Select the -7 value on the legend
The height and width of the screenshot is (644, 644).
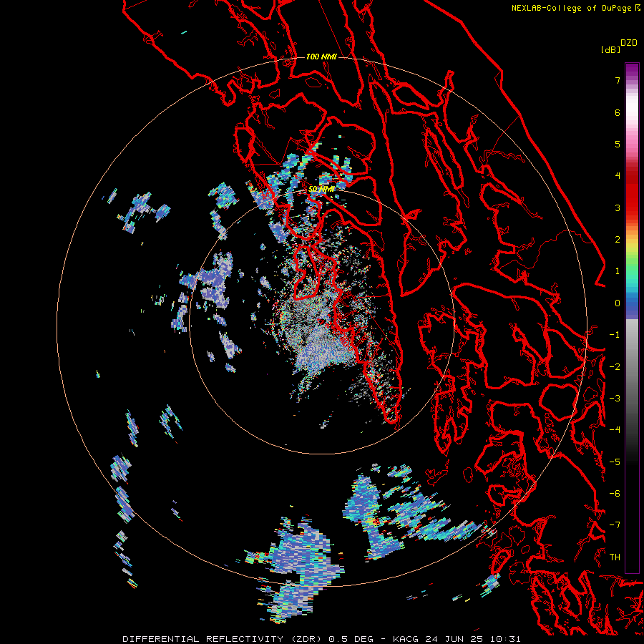pos(615,525)
